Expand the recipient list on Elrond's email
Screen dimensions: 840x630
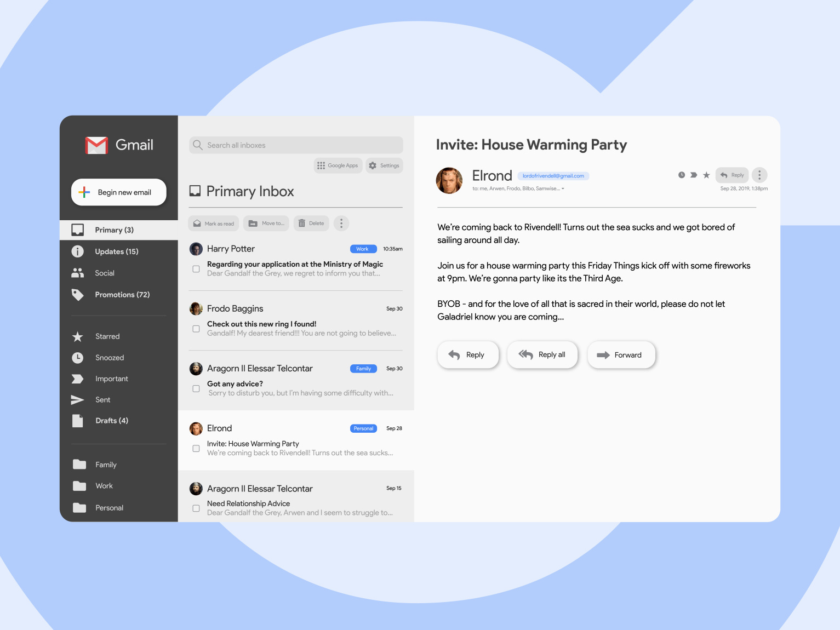pyautogui.click(x=563, y=188)
